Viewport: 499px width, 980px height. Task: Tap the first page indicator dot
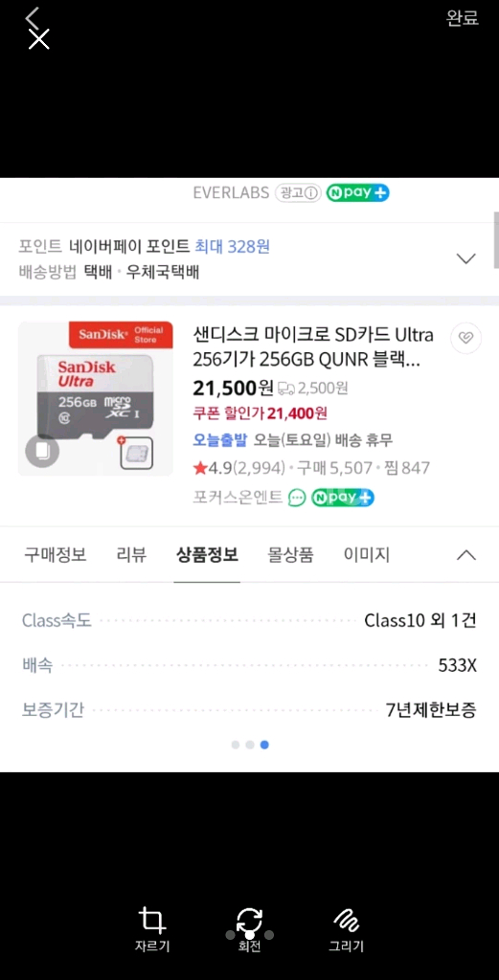[235, 745]
